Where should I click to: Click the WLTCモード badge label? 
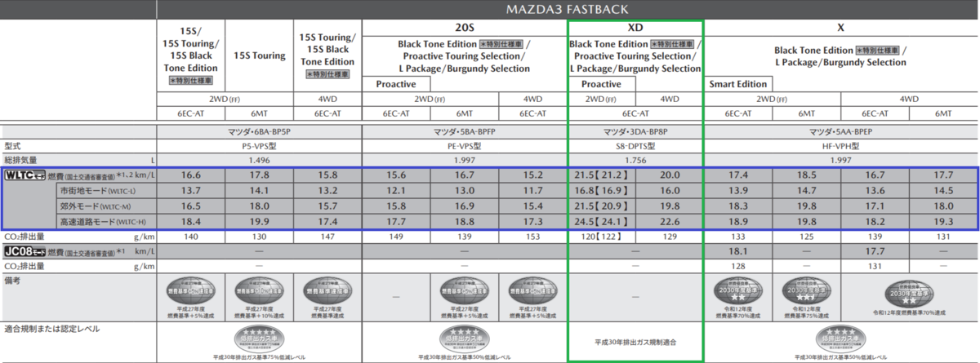click(24, 175)
